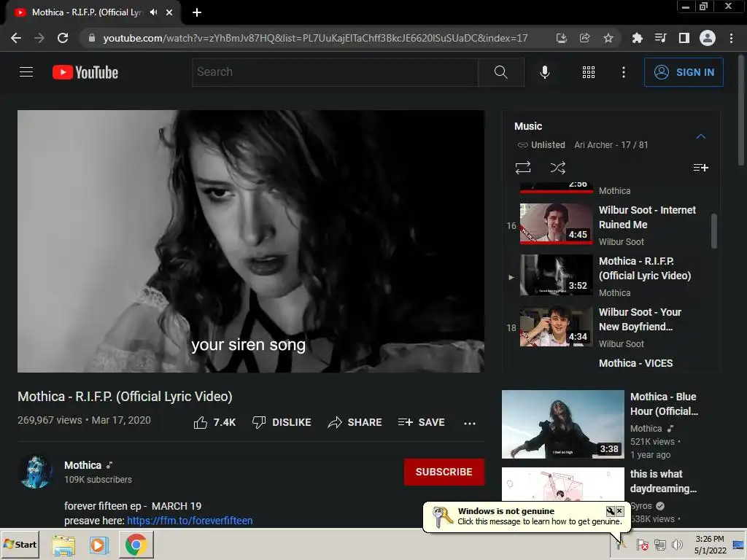The width and height of the screenshot is (747, 560).
Task: Bookmark this page with star icon
Action: pyautogui.click(x=608, y=38)
